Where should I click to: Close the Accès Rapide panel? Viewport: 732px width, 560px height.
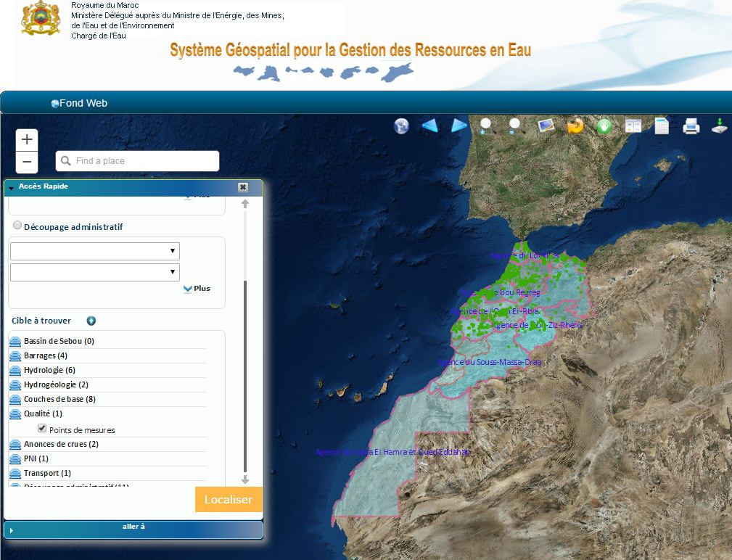coord(243,186)
